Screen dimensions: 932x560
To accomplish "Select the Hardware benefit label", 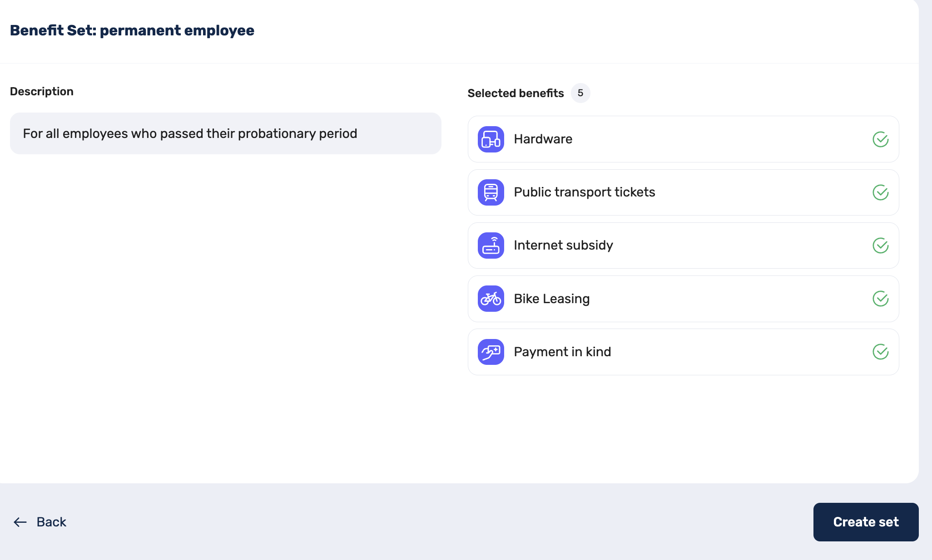I will [543, 139].
